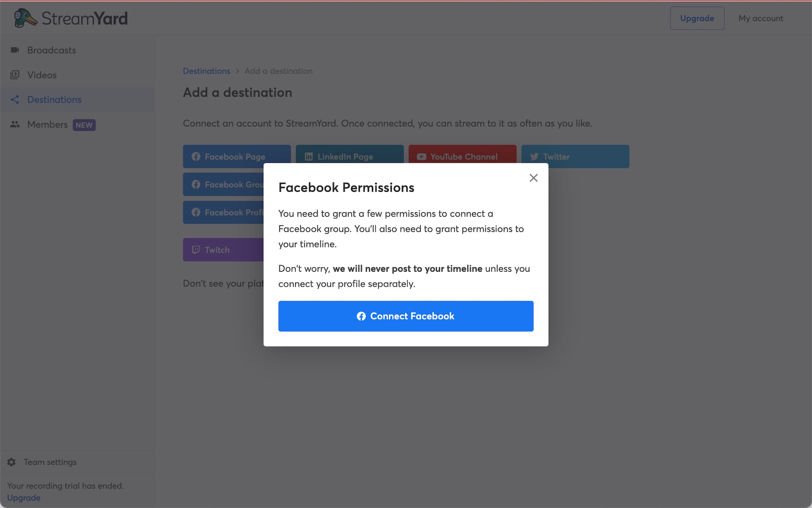Click the Members people icon
The image size is (812, 508).
click(15, 124)
